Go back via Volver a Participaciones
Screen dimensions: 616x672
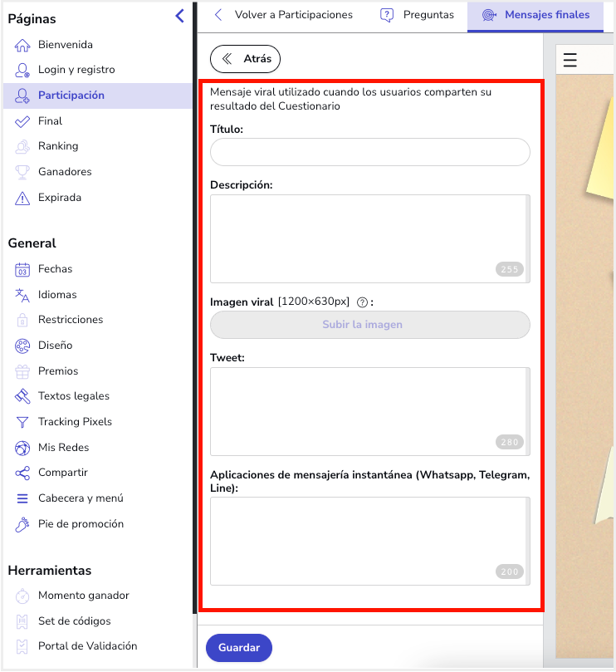point(283,15)
